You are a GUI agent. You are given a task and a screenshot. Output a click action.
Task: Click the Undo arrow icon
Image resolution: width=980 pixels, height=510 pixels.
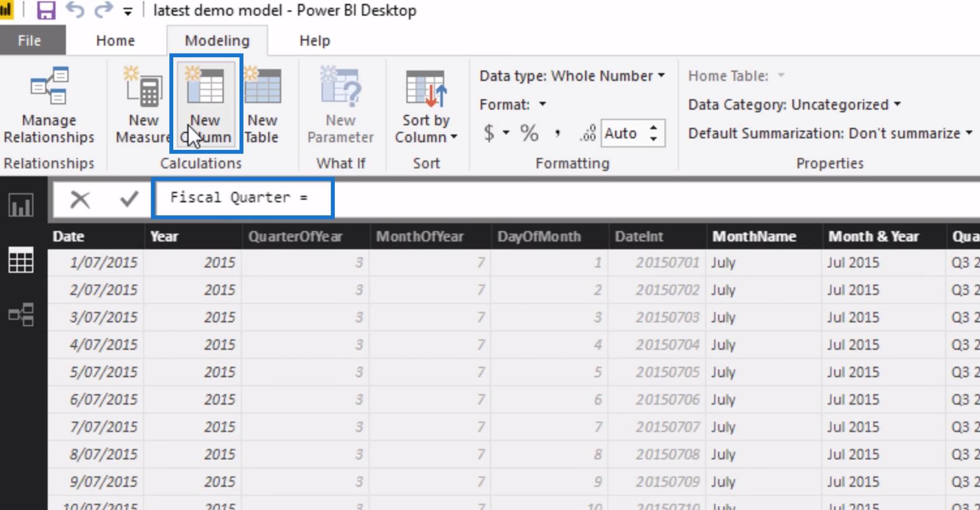coord(75,10)
